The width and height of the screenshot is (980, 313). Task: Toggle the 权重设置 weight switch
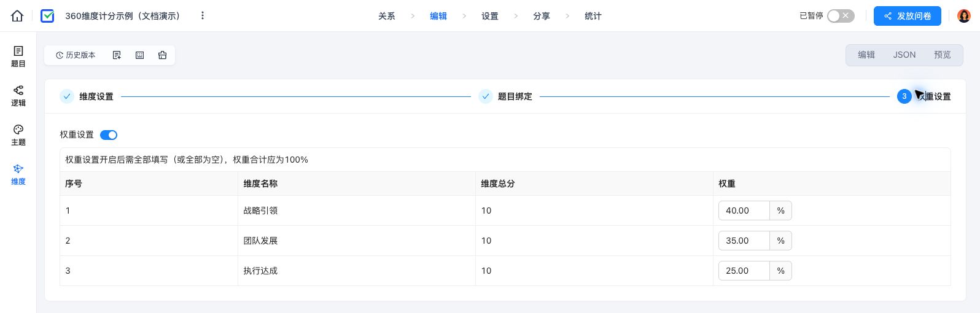click(109, 135)
